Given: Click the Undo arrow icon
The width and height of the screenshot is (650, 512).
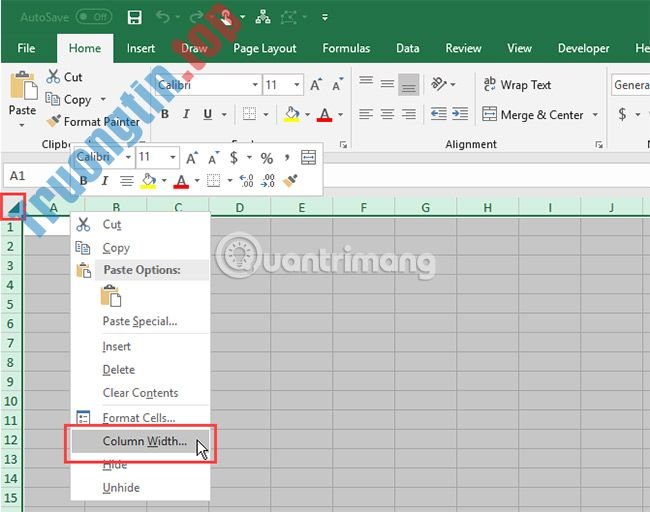Looking at the screenshot, I should [x=163, y=17].
